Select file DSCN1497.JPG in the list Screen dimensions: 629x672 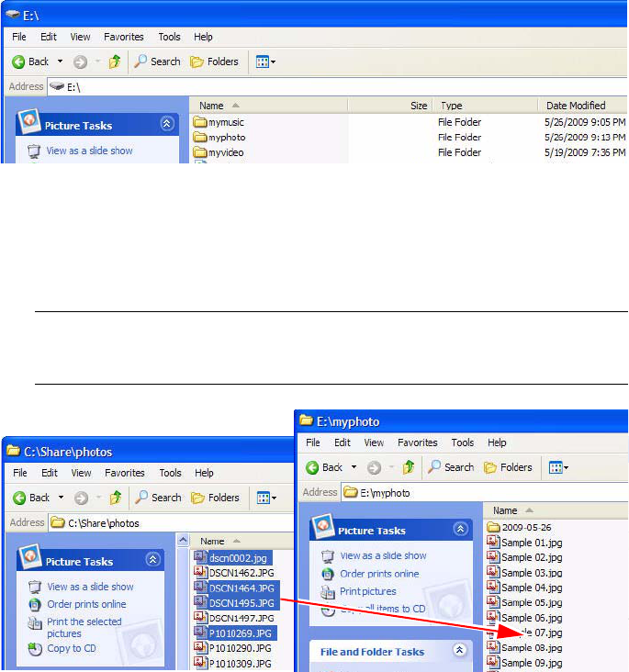241,618
